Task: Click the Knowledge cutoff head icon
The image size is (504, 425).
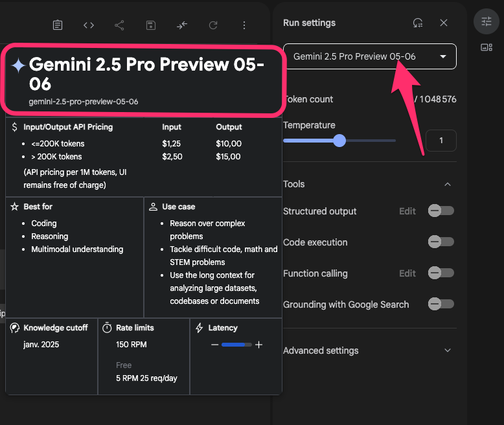Action: point(14,328)
